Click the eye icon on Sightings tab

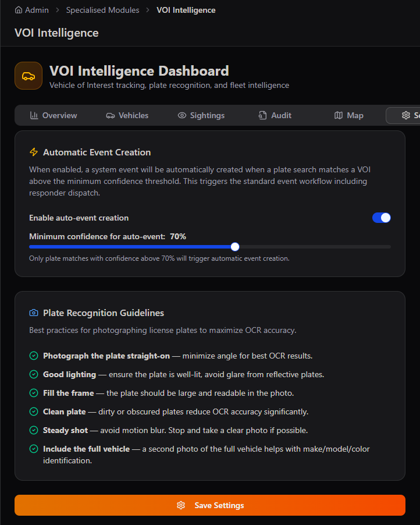pos(181,115)
